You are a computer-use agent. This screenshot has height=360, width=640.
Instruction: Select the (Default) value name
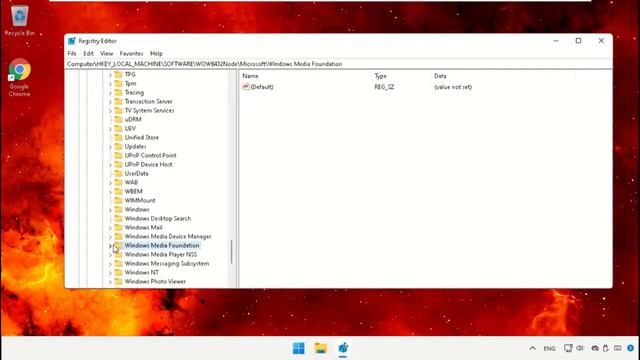pos(262,87)
